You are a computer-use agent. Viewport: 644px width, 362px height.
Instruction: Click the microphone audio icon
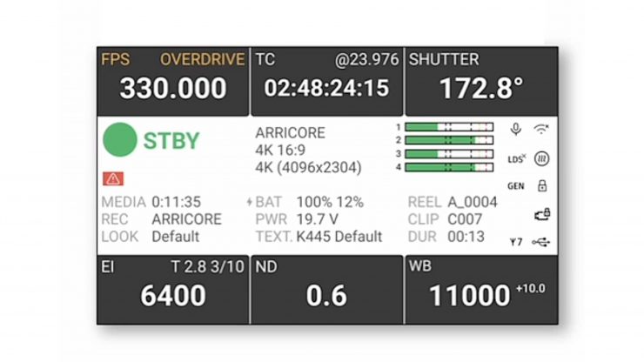(516, 130)
